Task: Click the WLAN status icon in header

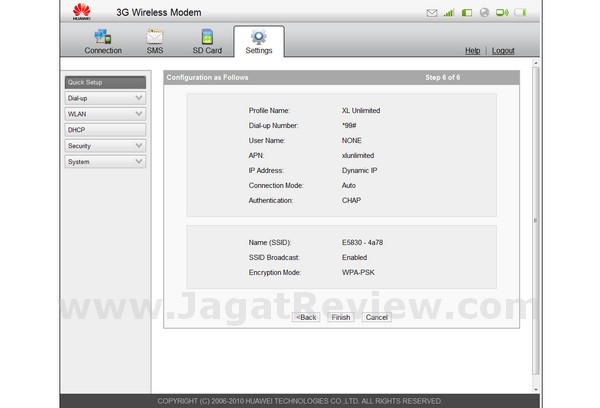Action: pos(502,13)
